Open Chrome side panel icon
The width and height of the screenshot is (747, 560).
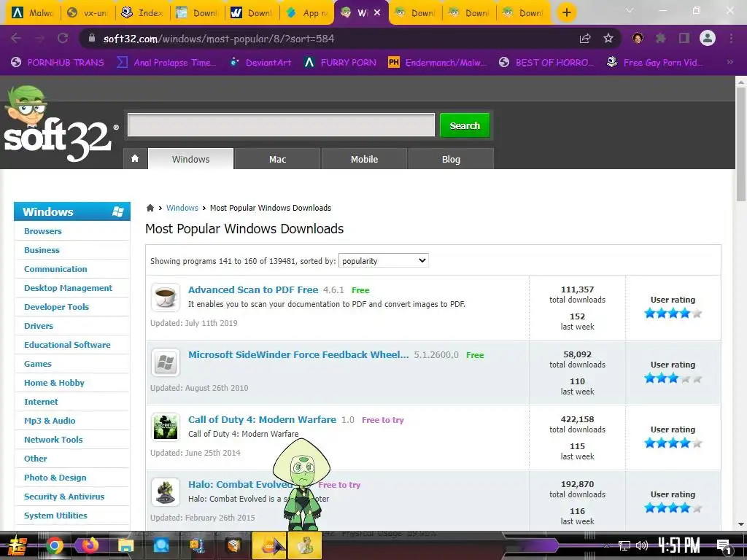(684, 39)
